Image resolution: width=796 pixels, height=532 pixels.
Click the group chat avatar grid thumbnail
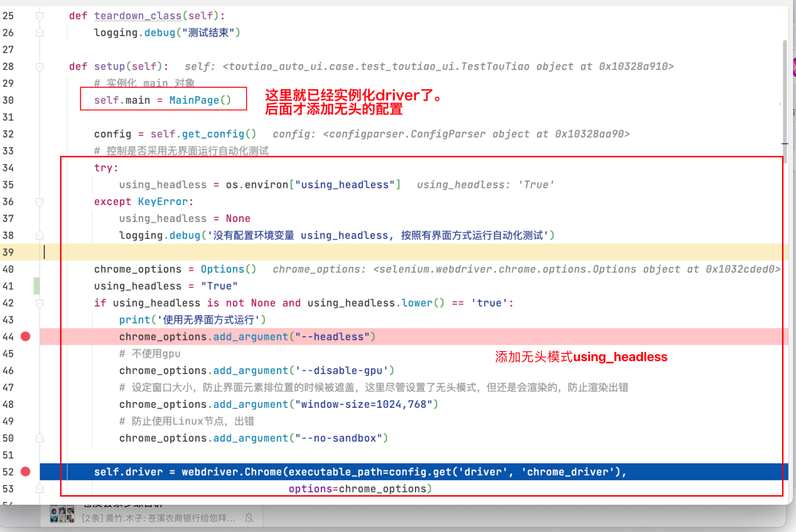click(62, 514)
